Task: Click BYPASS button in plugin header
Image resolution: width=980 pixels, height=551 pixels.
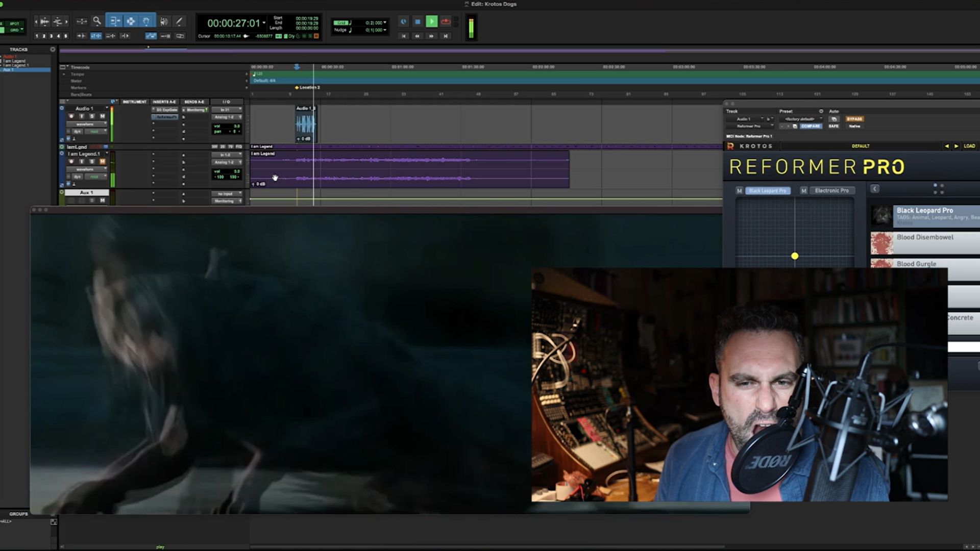Action: (854, 119)
